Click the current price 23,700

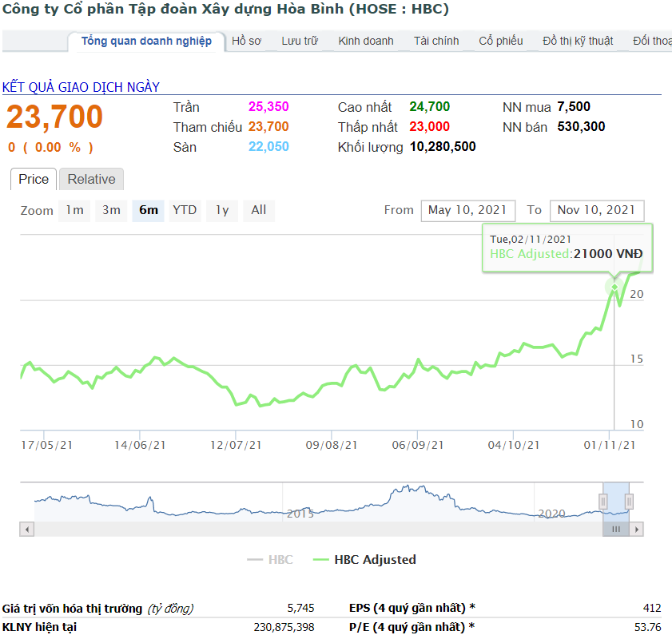point(54,117)
